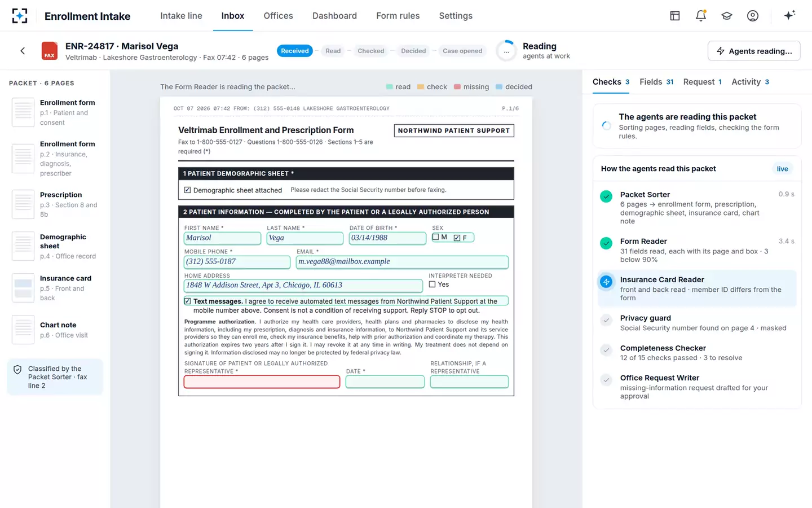Image resolution: width=812 pixels, height=508 pixels.
Task: Check the Interpreter Needed Yes checkbox
Action: [x=432, y=284]
